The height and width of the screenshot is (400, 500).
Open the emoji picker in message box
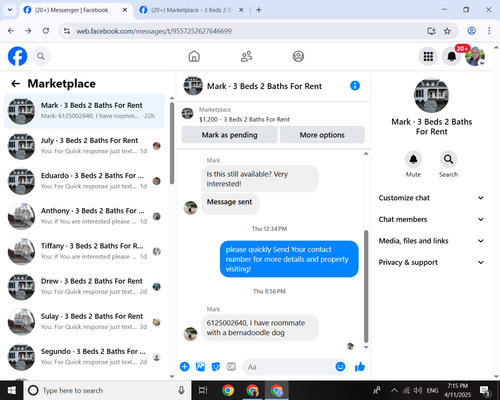340,367
